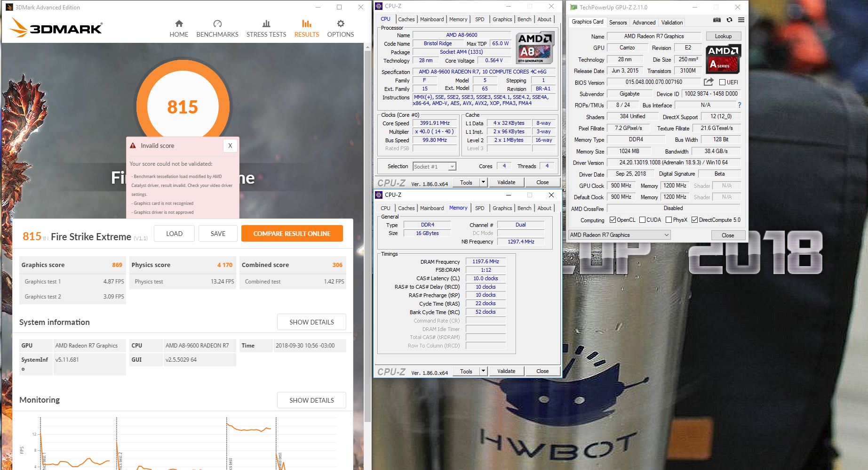Open the OPTIONS gear icon
The height and width of the screenshot is (470, 868).
click(x=341, y=24)
